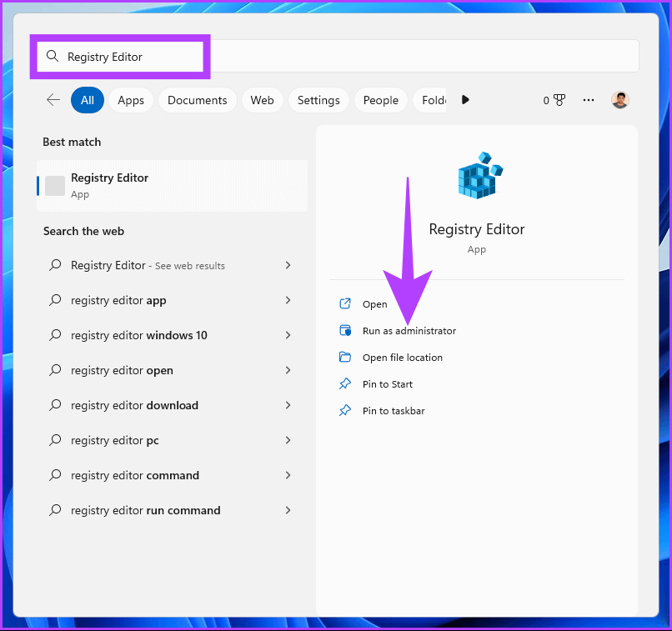Image resolution: width=672 pixels, height=631 pixels.
Task: Select the Registry Editor best match result
Action: (173, 186)
